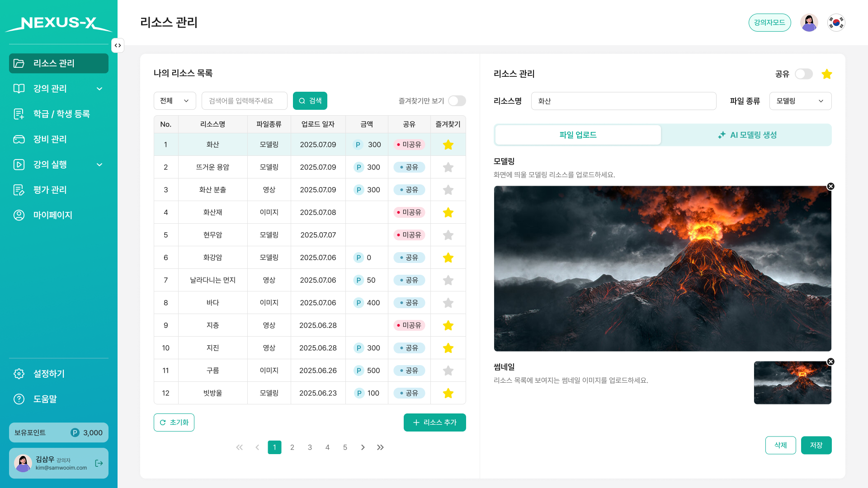Viewport: 868px width, 488px height.
Task: Click the search keyword input field
Action: pos(244,101)
